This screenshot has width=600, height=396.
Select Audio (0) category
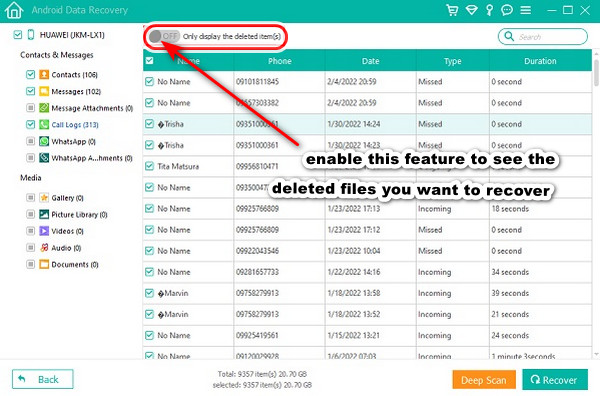(x=66, y=248)
